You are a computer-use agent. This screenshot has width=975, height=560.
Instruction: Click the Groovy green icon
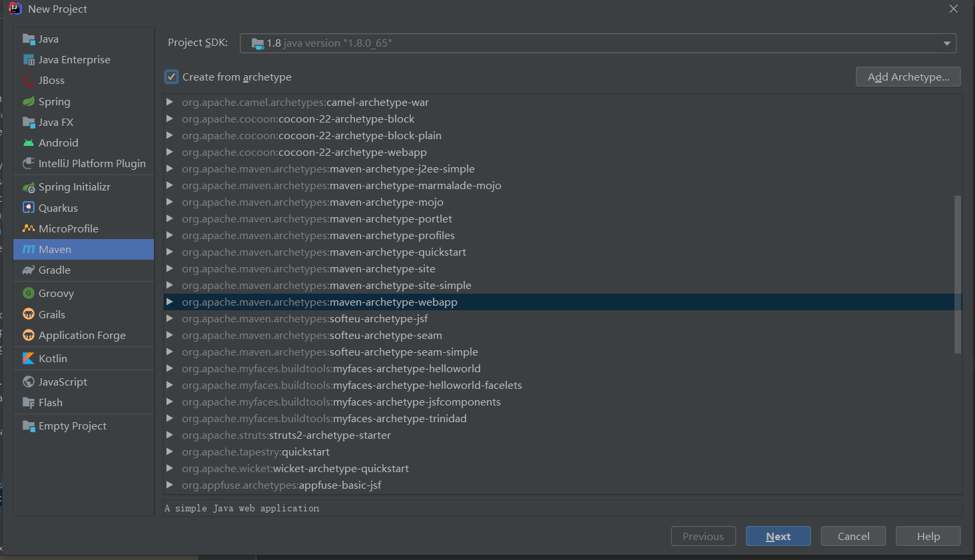29,294
